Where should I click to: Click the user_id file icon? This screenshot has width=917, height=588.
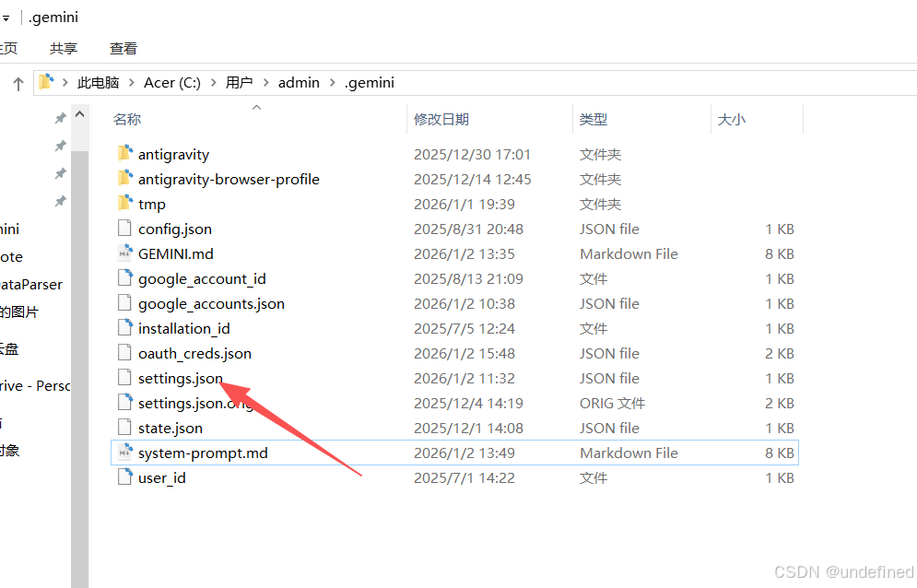pyautogui.click(x=124, y=476)
